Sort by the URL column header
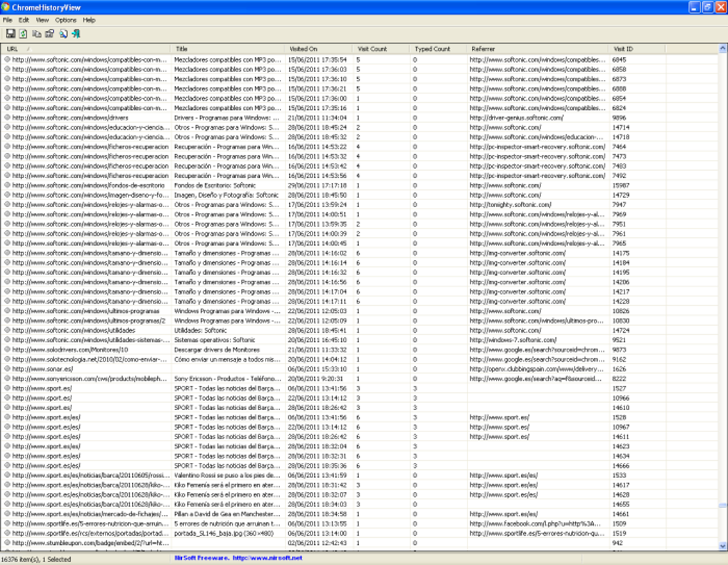728x565 pixels. pyautogui.click(x=86, y=49)
